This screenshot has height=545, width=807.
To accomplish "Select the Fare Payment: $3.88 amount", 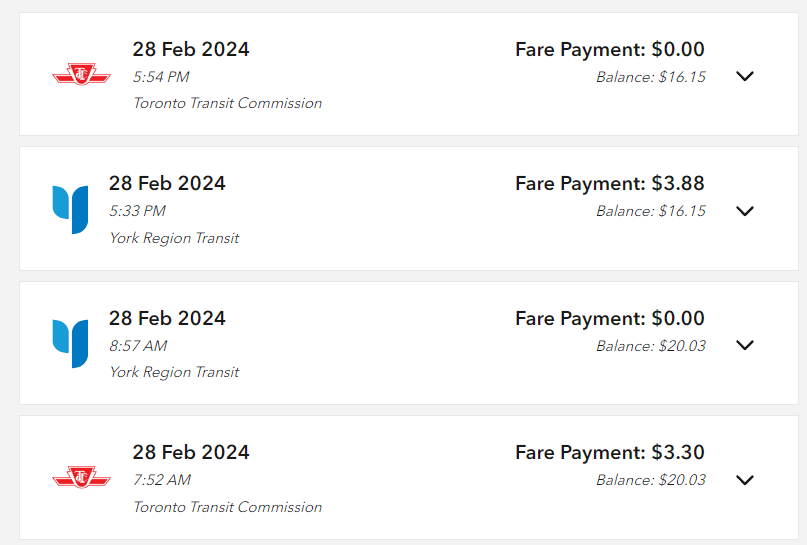I will (609, 184).
